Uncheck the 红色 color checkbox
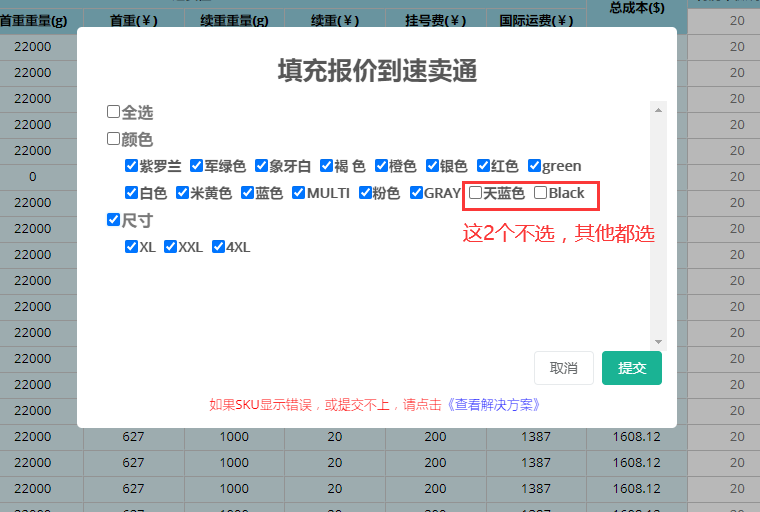Image resolution: width=760 pixels, height=512 pixels. tap(483, 166)
